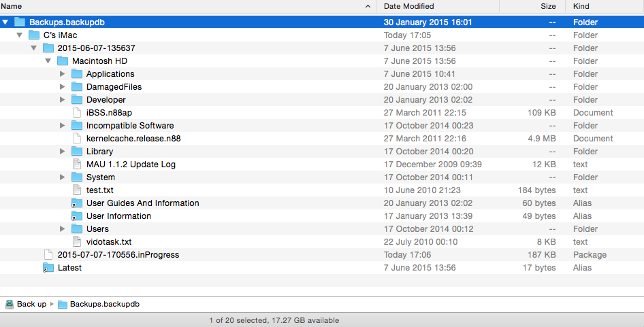Click the Backups.backupdb folder icon in path bar
The image size is (644, 327).
click(63, 305)
